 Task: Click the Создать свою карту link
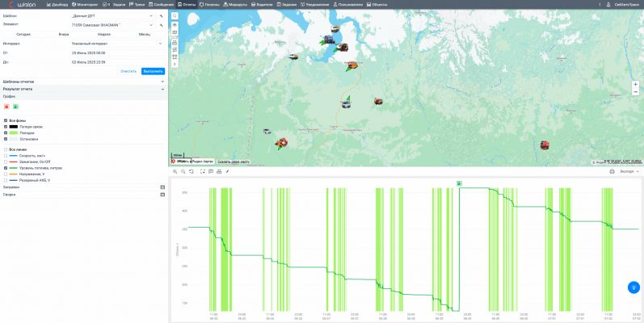(x=234, y=161)
